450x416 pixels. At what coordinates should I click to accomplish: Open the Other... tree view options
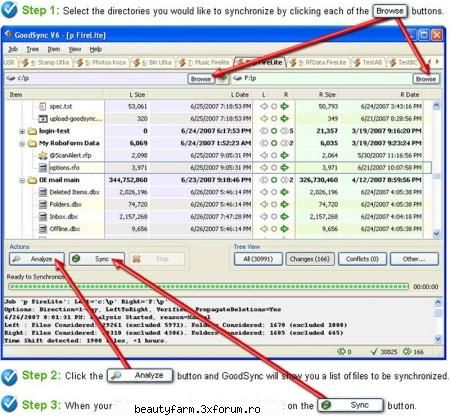click(x=414, y=259)
